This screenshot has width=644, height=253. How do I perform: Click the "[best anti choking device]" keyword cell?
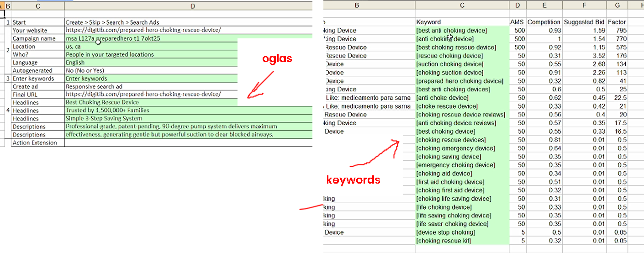tap(451, 31)
